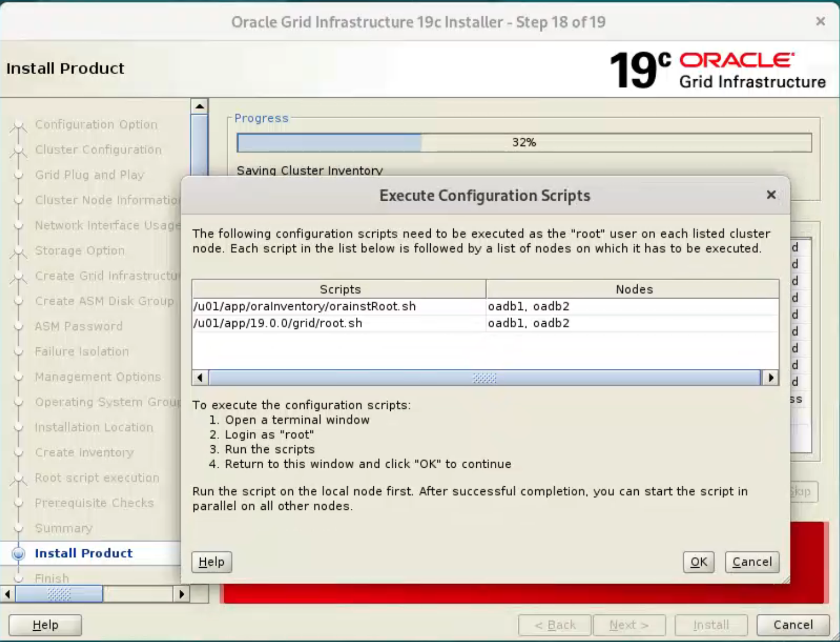Viewport: 840px width, 642px height.
Task: Select Cluster Configuration step
Action: coord(98,150)
